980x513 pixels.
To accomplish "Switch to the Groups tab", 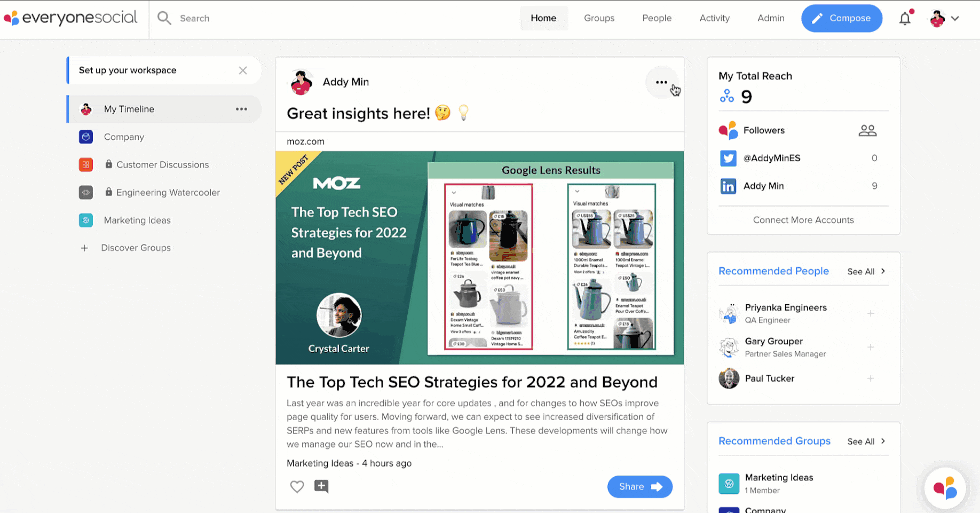I will click(x=599, y=18).
